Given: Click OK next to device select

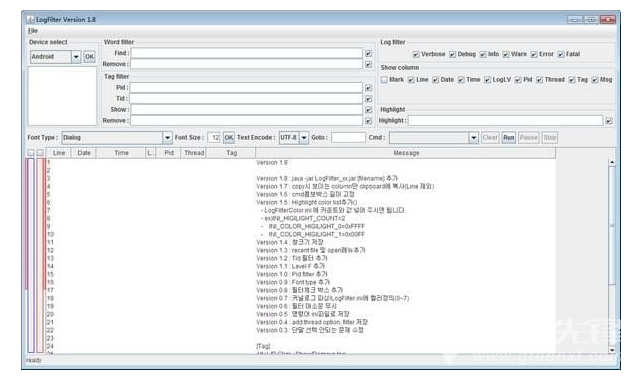Looking at the screenshot, I should pyautogui.click(x=90, y=57).
